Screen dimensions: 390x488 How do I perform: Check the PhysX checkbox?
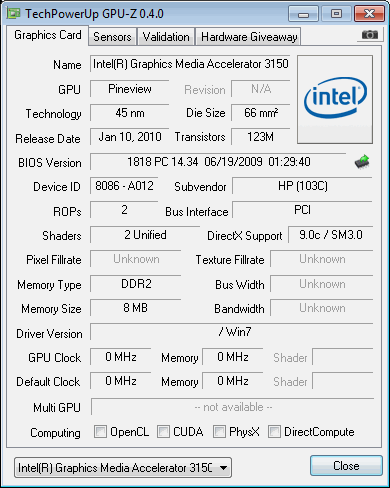(x=219, y=431)
